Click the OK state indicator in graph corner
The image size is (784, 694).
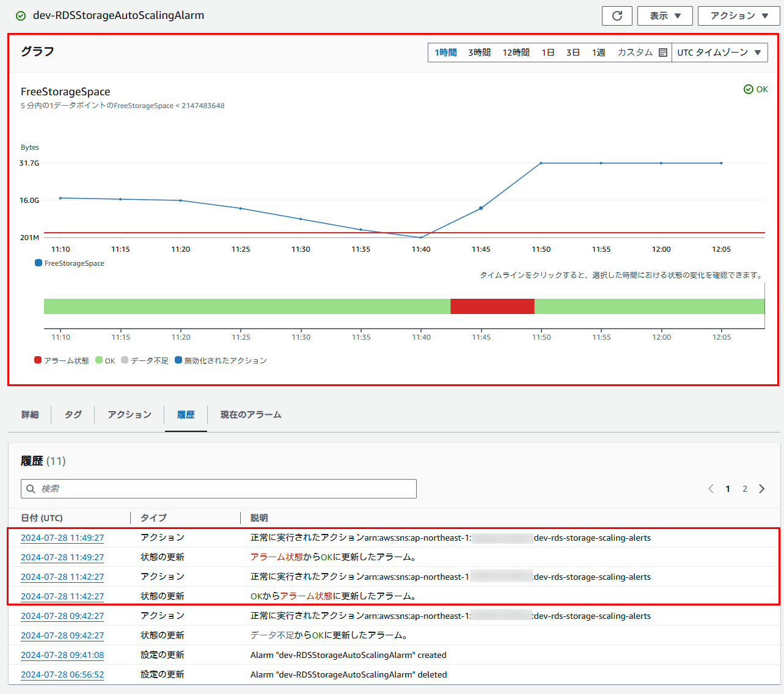[x=756, y=89]
